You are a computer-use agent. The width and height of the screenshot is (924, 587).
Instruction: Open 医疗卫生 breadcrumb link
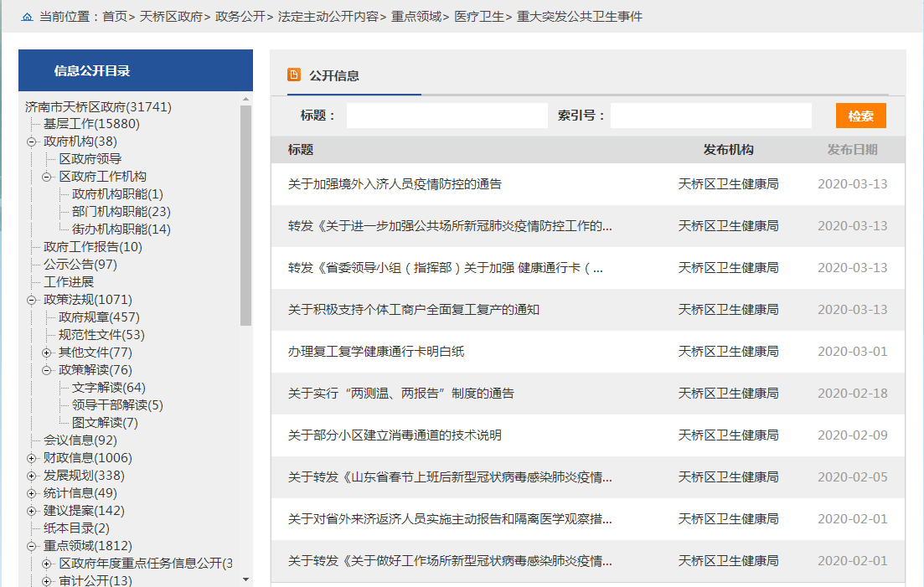coord(479,17)
